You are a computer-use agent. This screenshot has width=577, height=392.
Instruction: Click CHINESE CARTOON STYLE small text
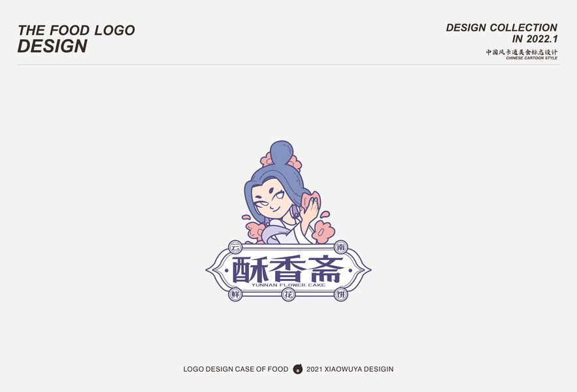pyautogui.click(x=532, y=57)
